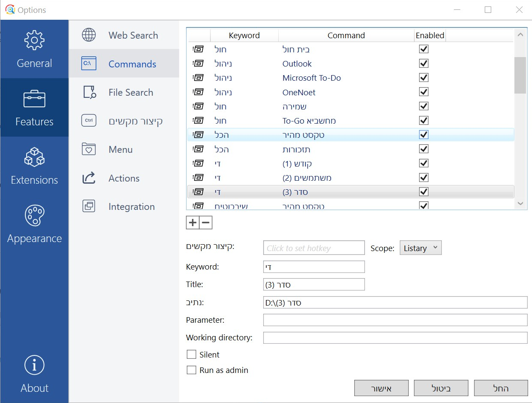This screenshot has height=403, width=532.
Task: Click the command icon of משתמשים (2) row
Action: tap(198, 177)
